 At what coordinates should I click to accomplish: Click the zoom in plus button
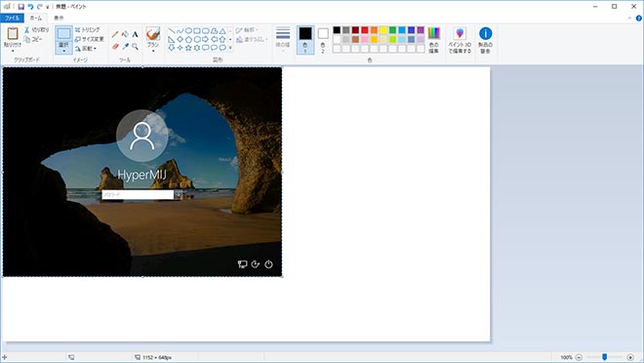coord(630,357)
